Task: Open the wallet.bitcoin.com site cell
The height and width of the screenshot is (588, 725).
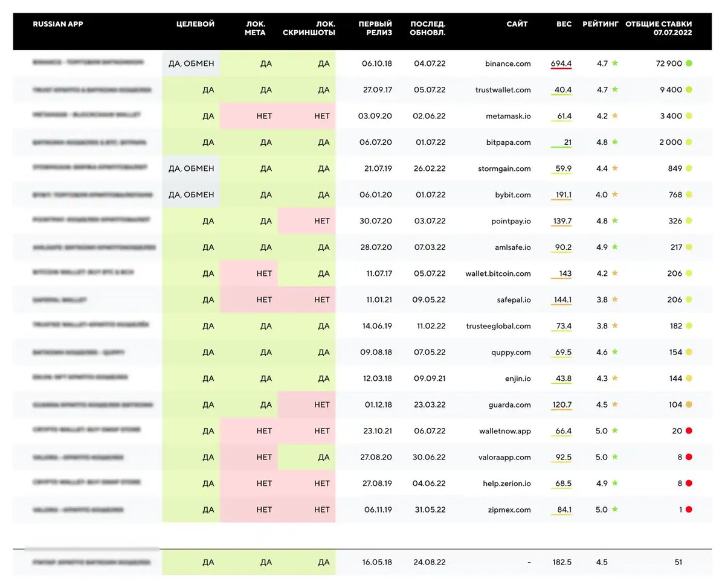Action: coord(498,273)
